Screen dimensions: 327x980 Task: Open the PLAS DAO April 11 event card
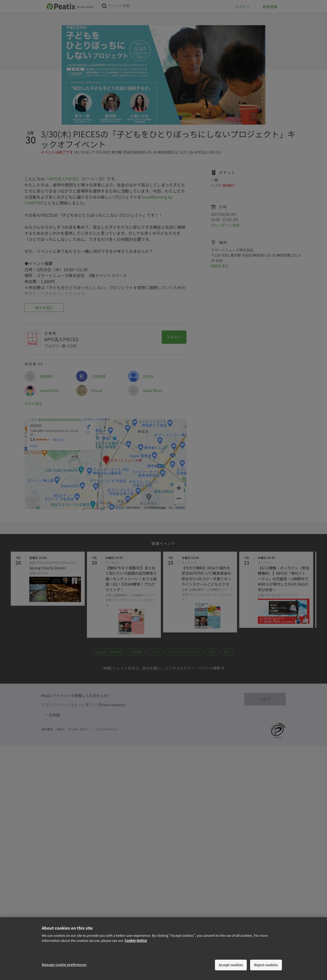click(x=276, y=590)
